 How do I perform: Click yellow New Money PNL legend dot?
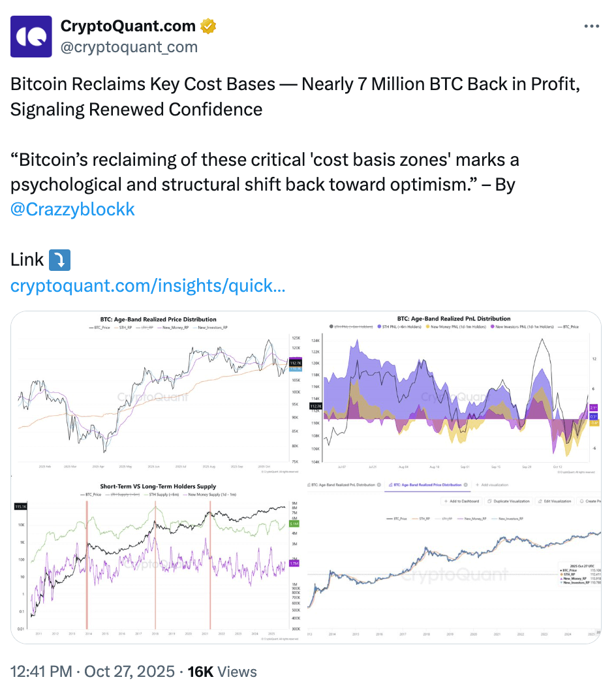(427, 326)
